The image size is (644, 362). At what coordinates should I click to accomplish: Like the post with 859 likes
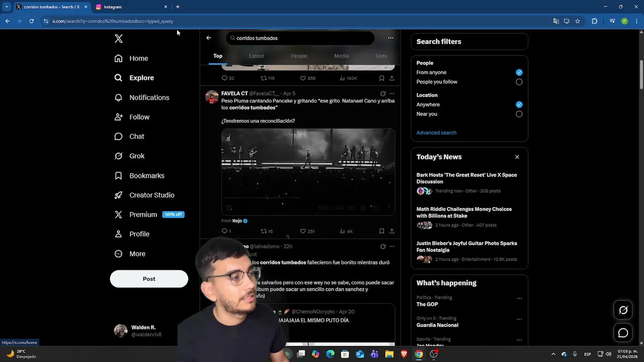(308, 78)
